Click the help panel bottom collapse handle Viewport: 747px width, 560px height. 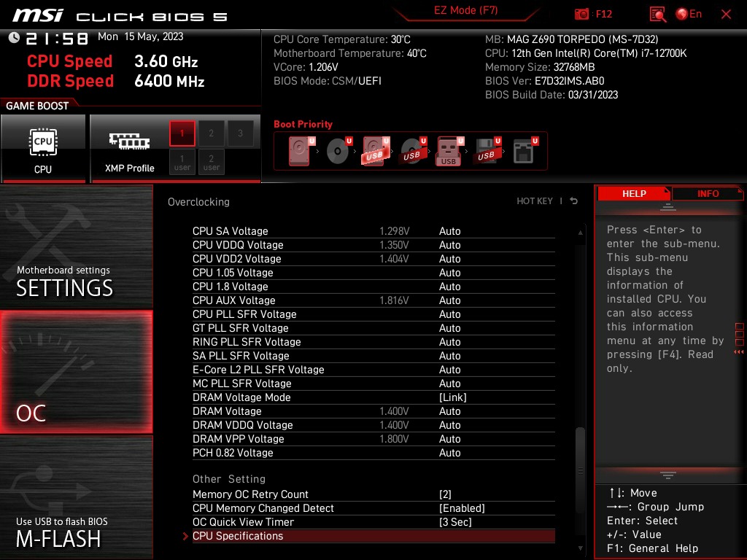pyautogui.click(x=668, y=475)
